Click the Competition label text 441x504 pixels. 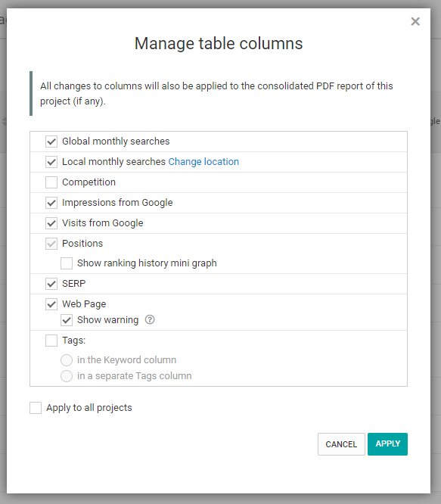[x=89, y=182]
